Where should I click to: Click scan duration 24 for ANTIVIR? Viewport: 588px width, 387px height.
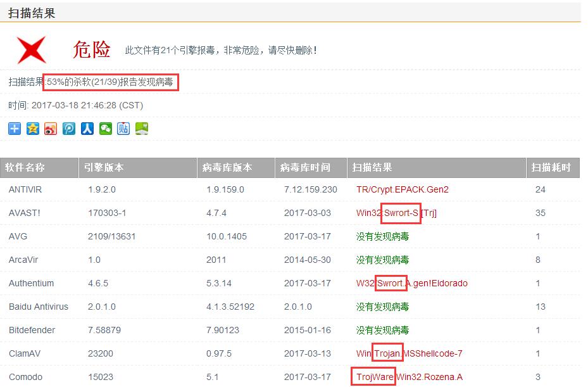pos(541,189)
